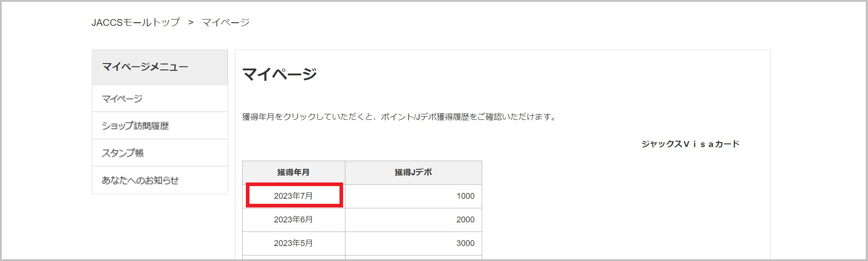The height and width of the screenshot is (261, 868).
Task: Click the breadcrumb separator arrow
Action: click(x=191, y=22)
